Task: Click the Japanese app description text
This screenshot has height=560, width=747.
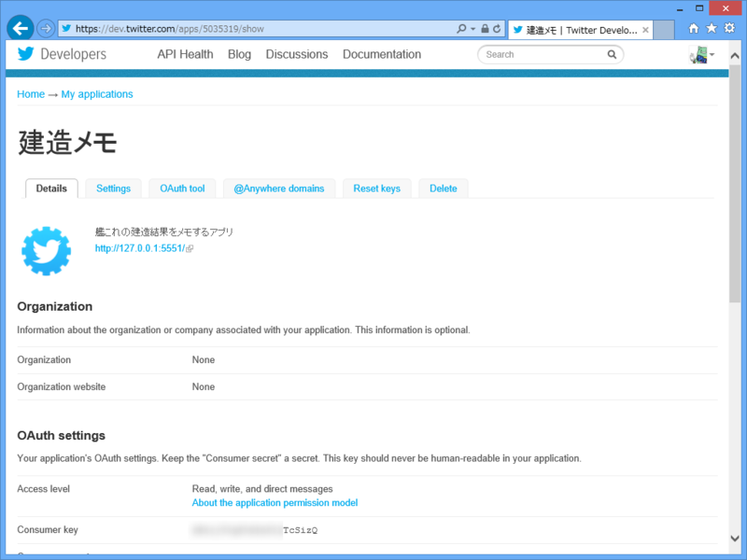Action: [x=164, y=231]
